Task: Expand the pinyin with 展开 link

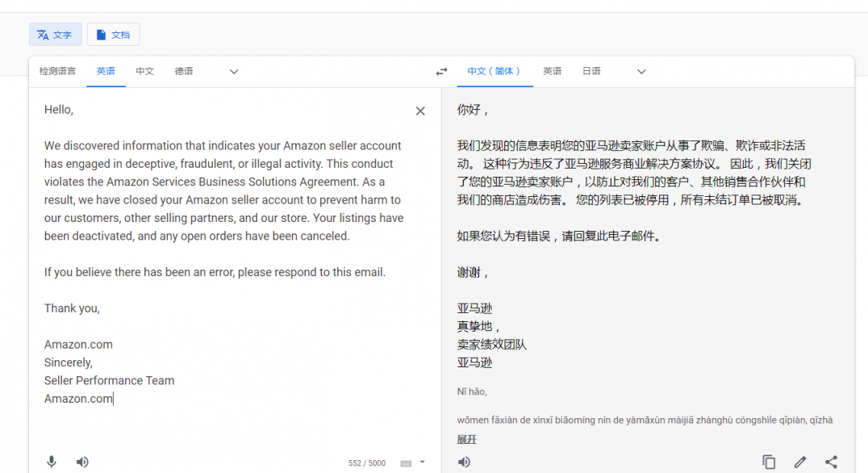Action: [x=466, y=439]
